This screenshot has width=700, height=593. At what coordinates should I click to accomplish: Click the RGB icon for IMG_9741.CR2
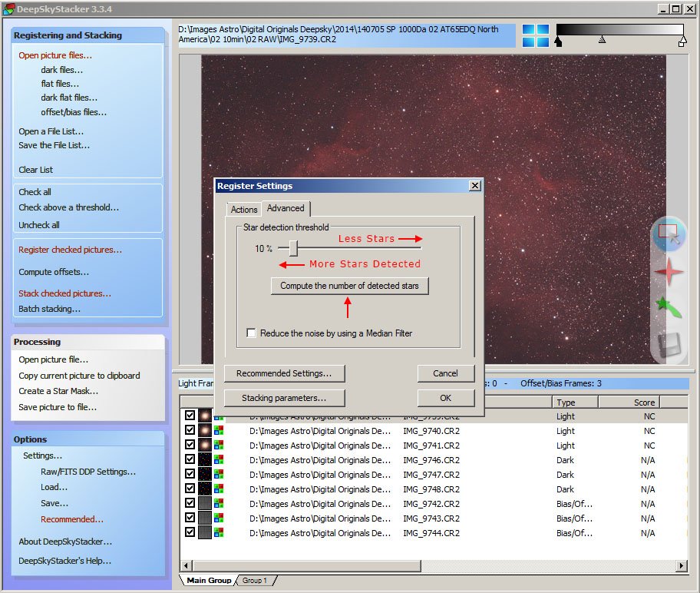(219, 445)
